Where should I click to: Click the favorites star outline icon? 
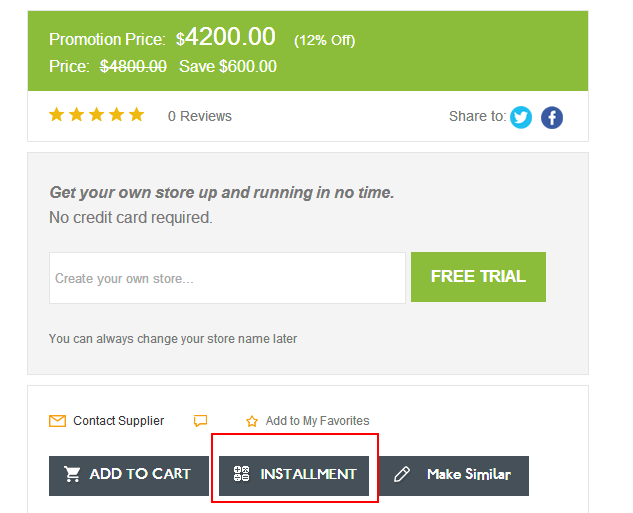pos(252,421)
